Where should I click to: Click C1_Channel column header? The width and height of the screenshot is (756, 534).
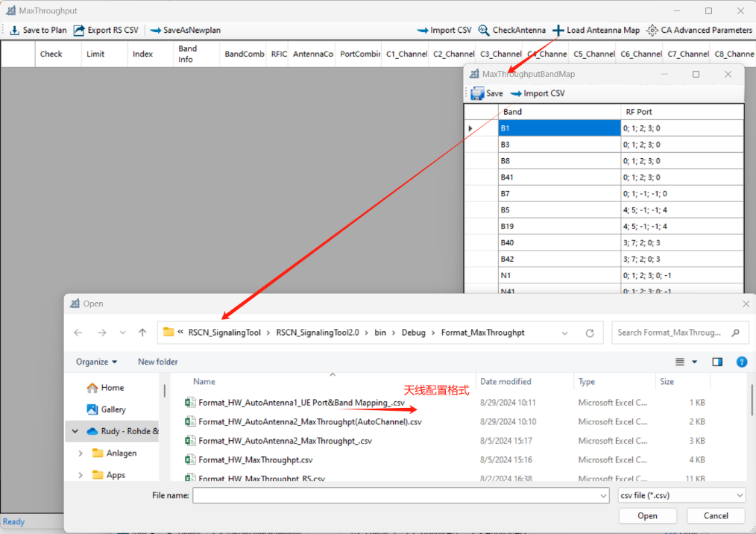click(x=406, y=54)
